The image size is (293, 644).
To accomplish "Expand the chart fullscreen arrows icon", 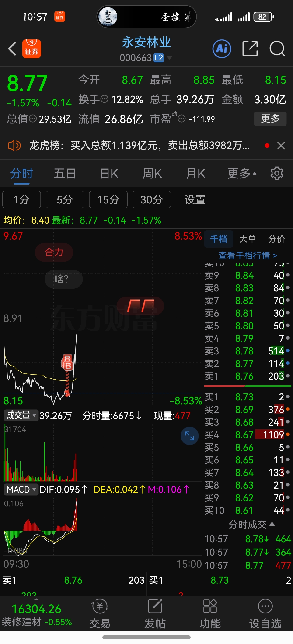I will click(x=189, y=436).
